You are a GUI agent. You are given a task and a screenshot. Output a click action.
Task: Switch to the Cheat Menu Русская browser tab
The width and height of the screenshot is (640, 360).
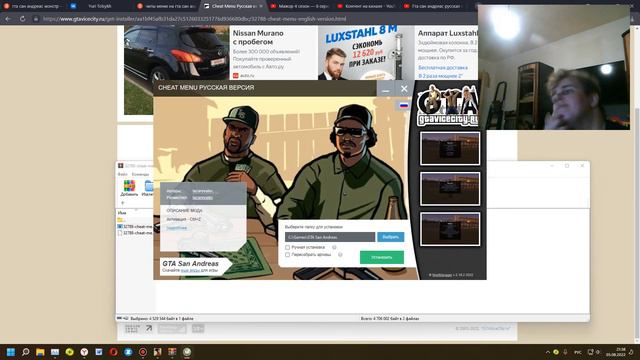[231, 6]
